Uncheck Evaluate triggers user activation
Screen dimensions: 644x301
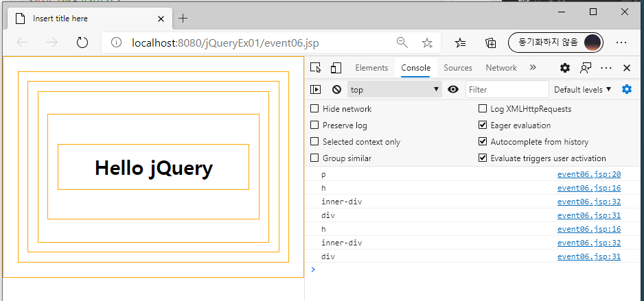pos(483,158)
